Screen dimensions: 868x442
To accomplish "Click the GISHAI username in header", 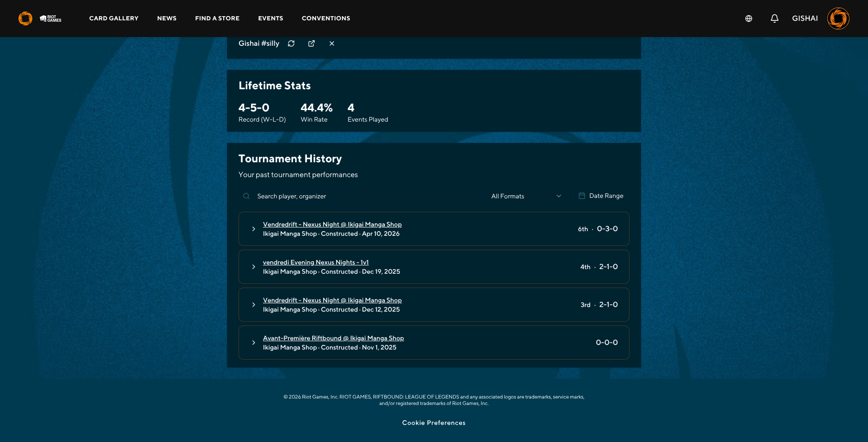I will [805, 18].
